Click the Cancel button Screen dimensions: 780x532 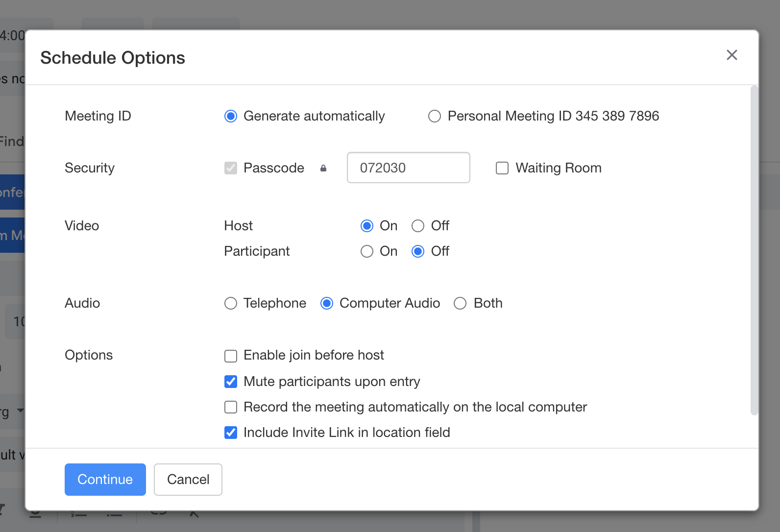(188, 480)
